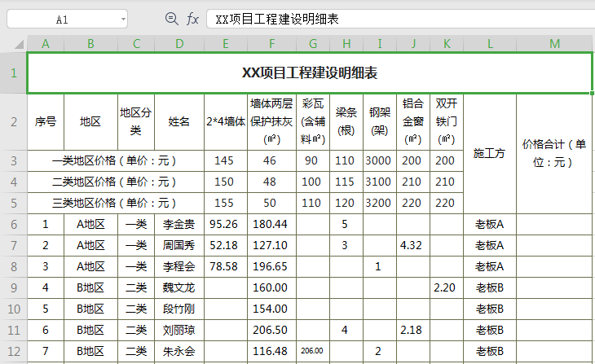Click the cell with value 145
The height and width of the screenshot is (364, 595).
[226, 160]
